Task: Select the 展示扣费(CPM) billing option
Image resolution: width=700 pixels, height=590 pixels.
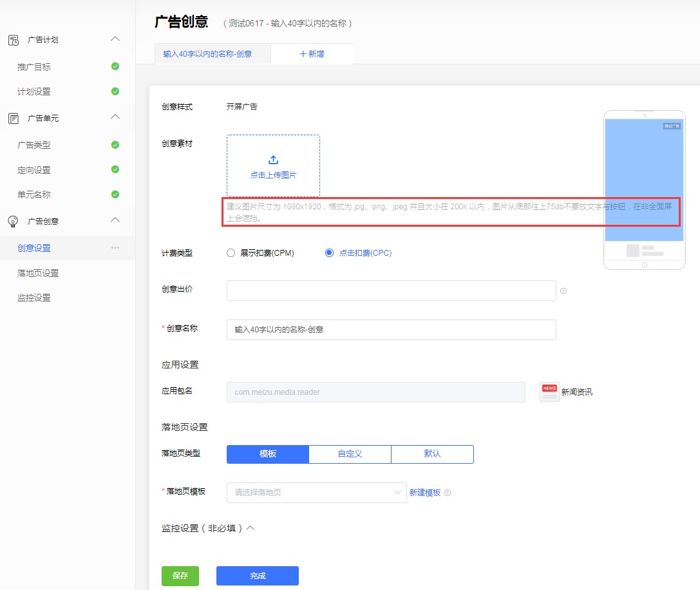Action: point(231,252)
